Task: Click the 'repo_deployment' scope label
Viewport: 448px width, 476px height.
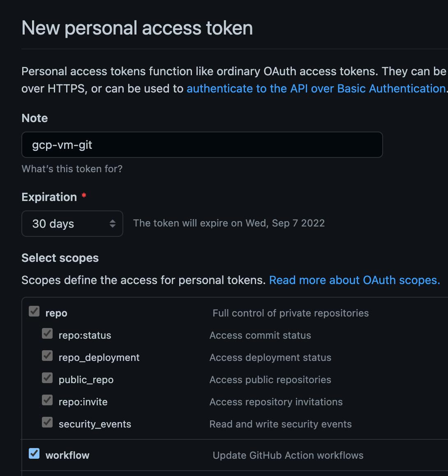Action: click(99, 358)
